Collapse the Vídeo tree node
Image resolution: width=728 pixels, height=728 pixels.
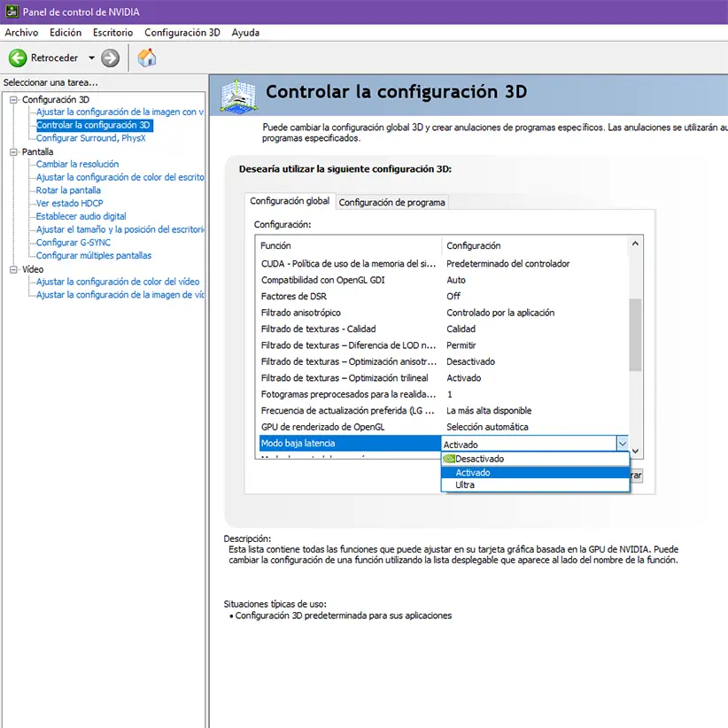coord(13,269)
